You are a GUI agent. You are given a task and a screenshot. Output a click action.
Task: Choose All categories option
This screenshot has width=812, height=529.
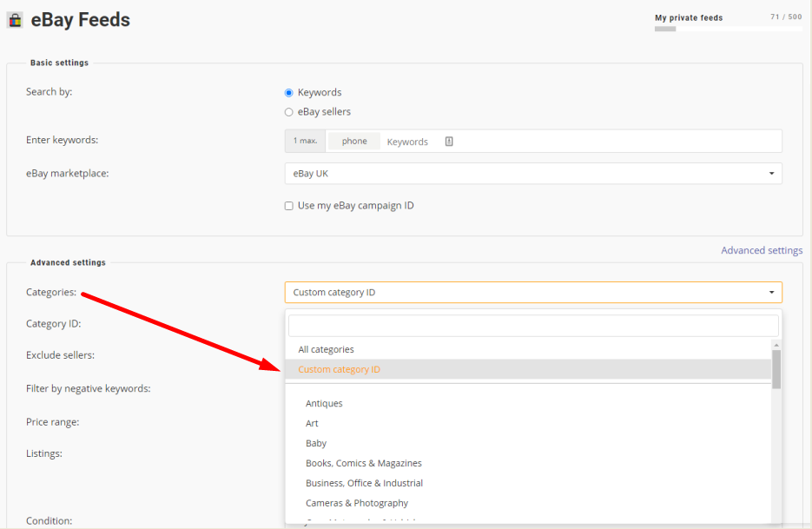coord(528,350)
